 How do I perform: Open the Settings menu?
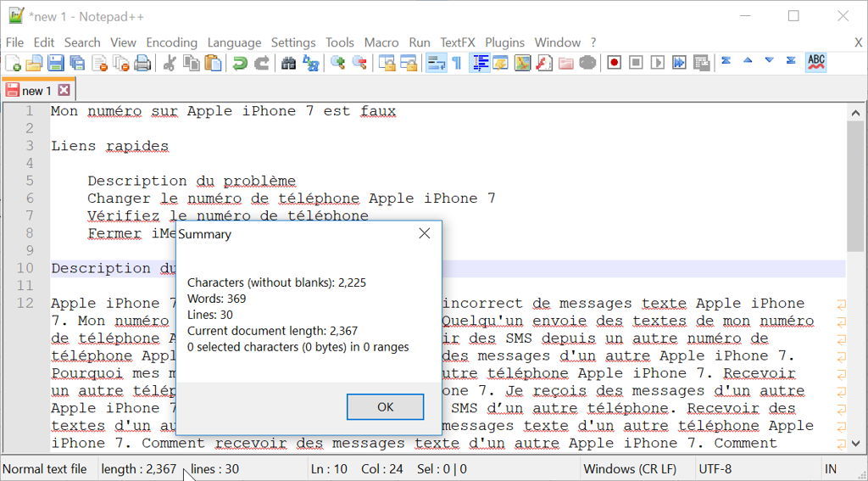(x=293, y=42)
